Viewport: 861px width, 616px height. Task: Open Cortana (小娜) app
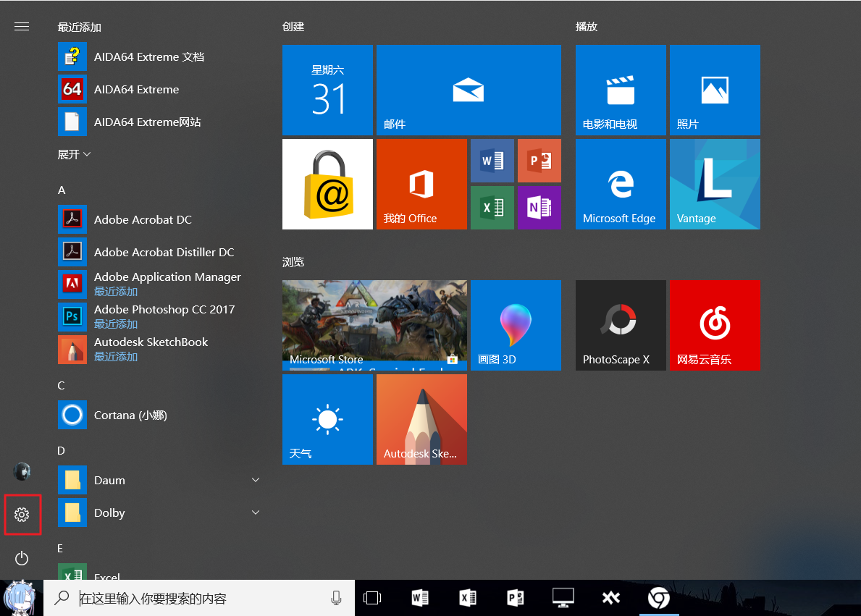tap(159, 415)
